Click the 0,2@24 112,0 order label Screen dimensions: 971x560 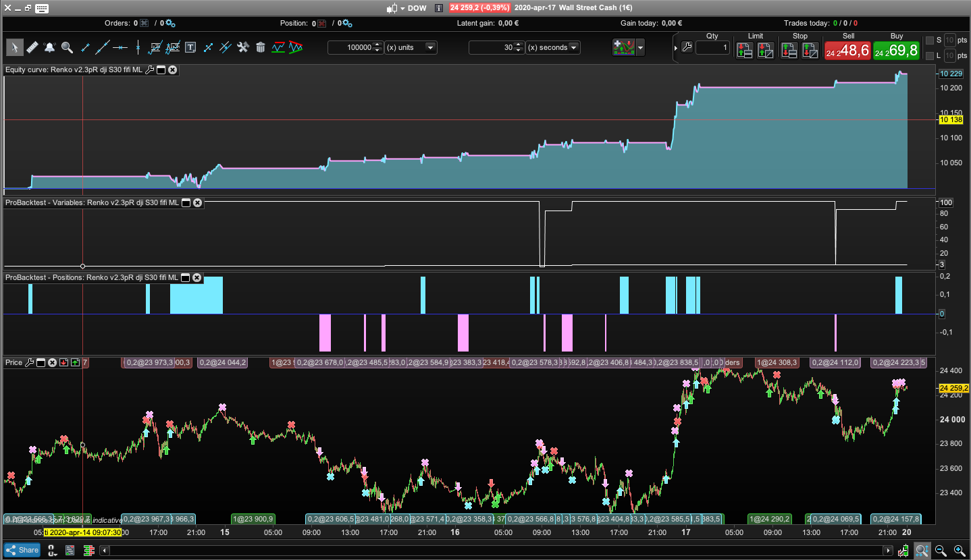click(x=835, y=362)
